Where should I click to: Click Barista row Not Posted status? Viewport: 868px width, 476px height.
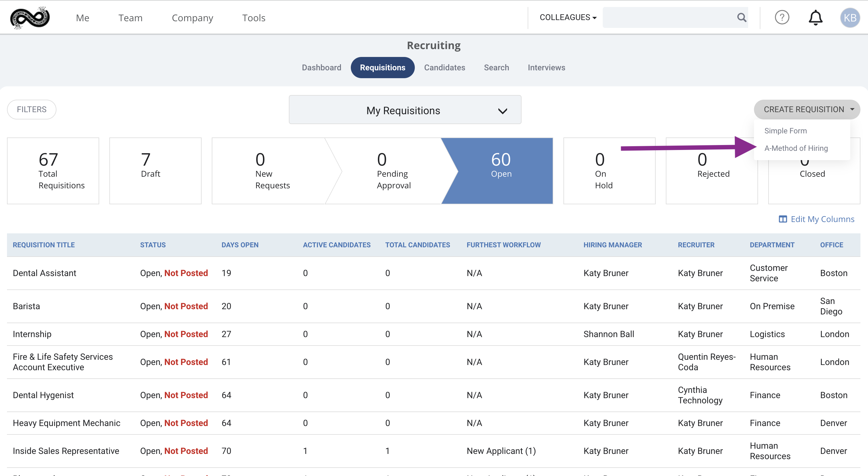click(186, 306)
